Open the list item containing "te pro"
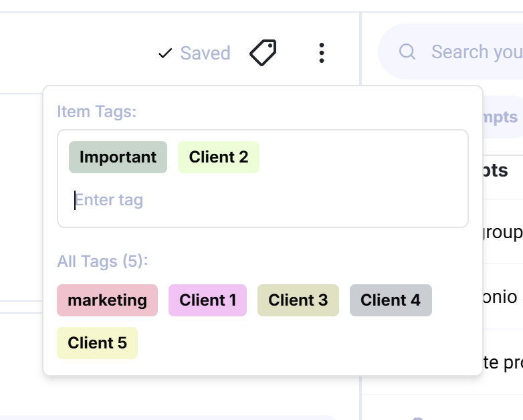The width and height of the screenshot is (523, 420). (502, 362)
